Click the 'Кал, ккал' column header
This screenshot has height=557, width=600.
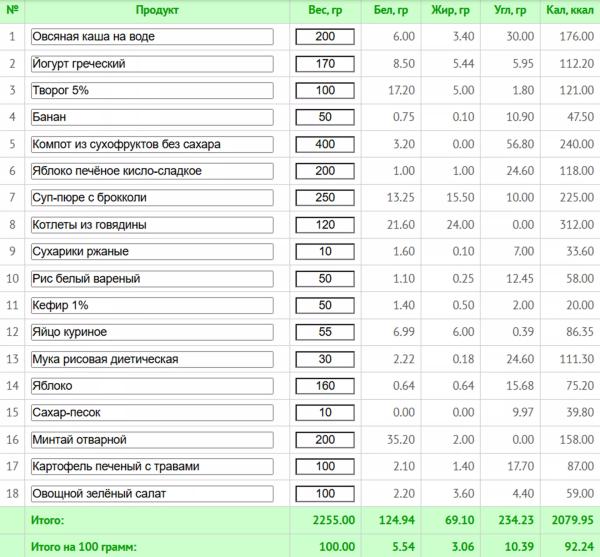pos(570,11)
